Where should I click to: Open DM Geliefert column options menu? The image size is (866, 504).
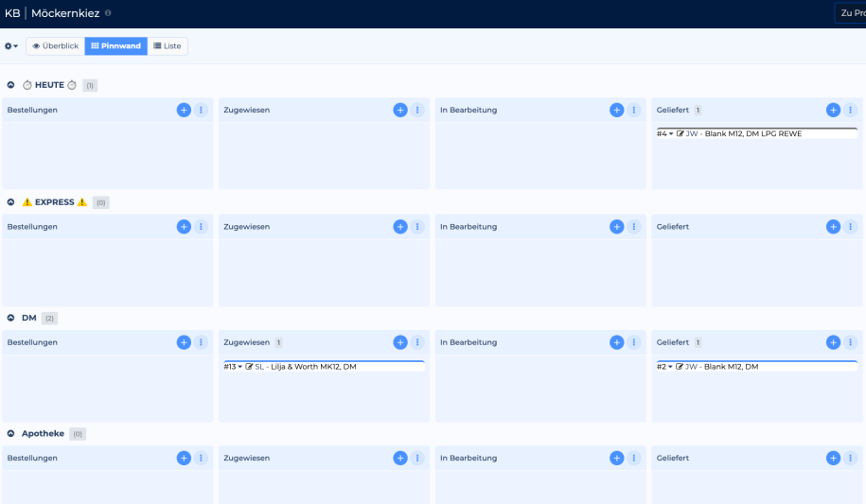[851, 342]
